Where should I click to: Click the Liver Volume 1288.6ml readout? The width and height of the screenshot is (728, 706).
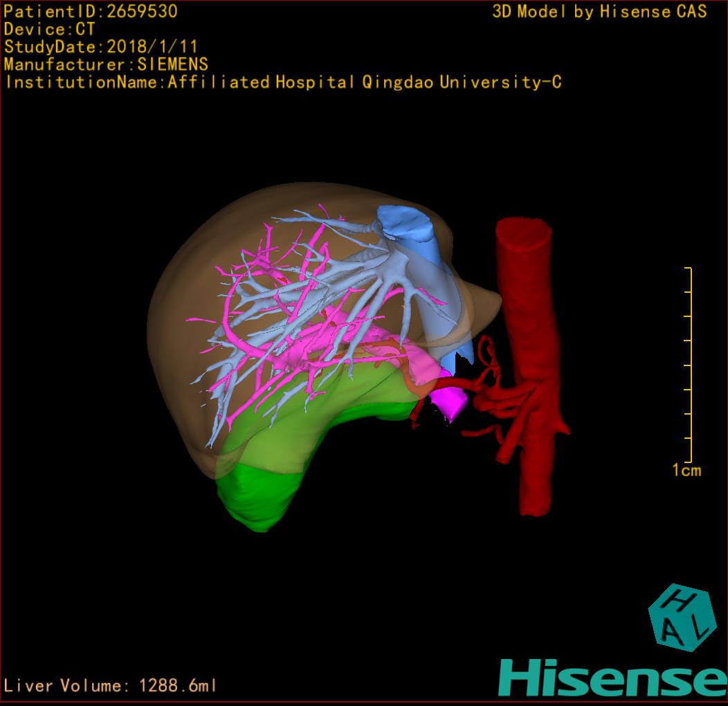110,686
